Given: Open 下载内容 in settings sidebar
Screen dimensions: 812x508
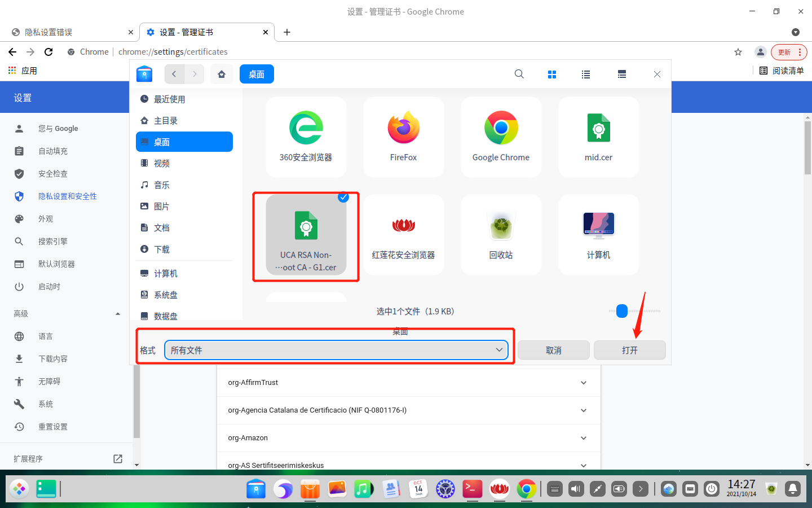Looking at the screenshot, I should 66,359.
